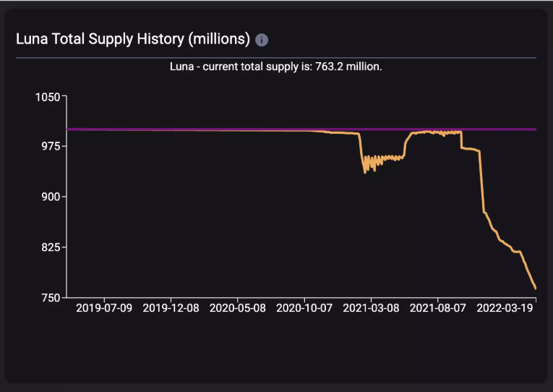The width and height of the screenshot is (553, 392).
Task: Click the info icon beside chart title
Action: pos(262,40)
